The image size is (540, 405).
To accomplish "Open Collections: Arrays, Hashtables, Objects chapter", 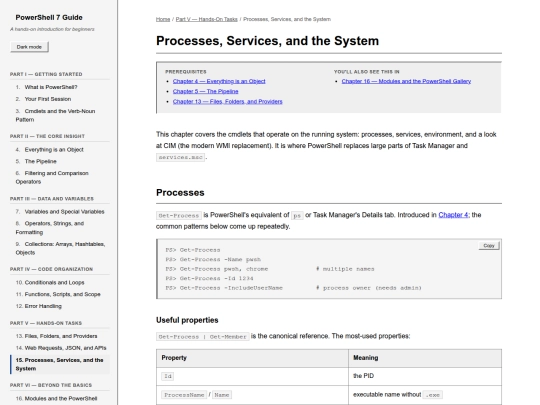I will [60, 248].
